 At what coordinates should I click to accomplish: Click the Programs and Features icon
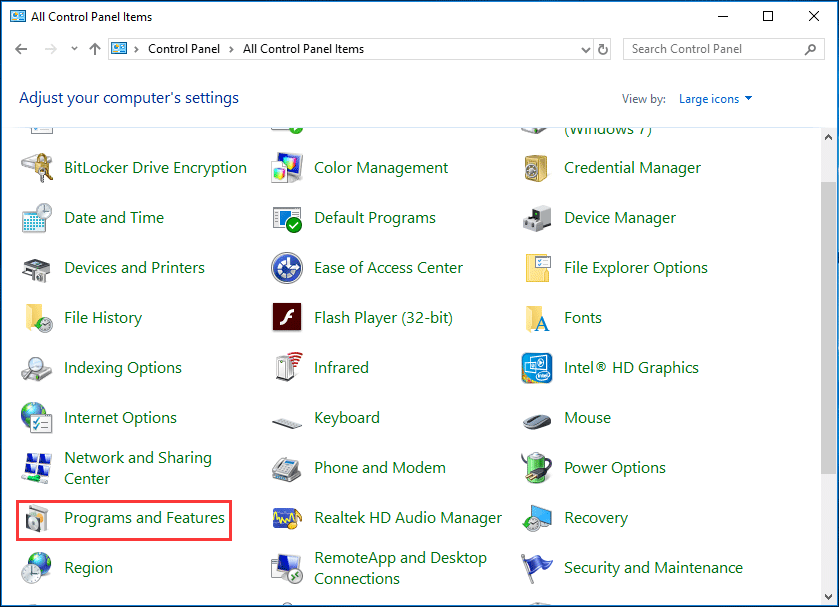37,518
